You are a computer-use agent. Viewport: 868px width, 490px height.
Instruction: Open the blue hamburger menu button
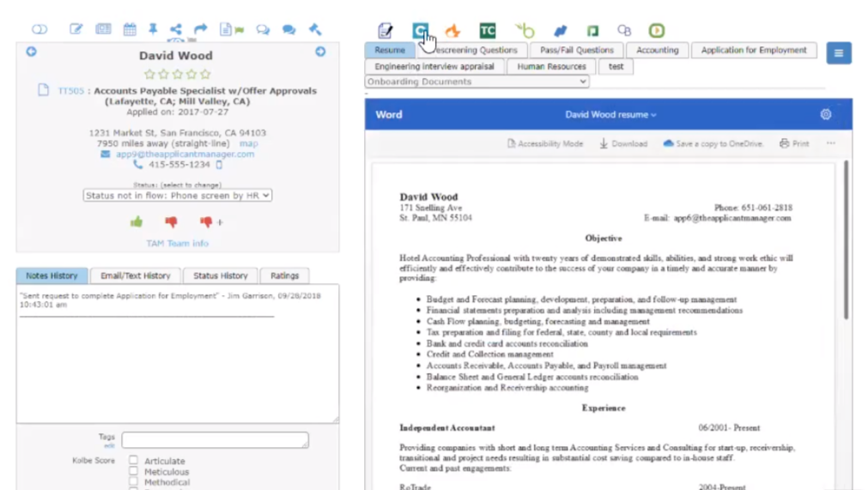pos(839,53)
